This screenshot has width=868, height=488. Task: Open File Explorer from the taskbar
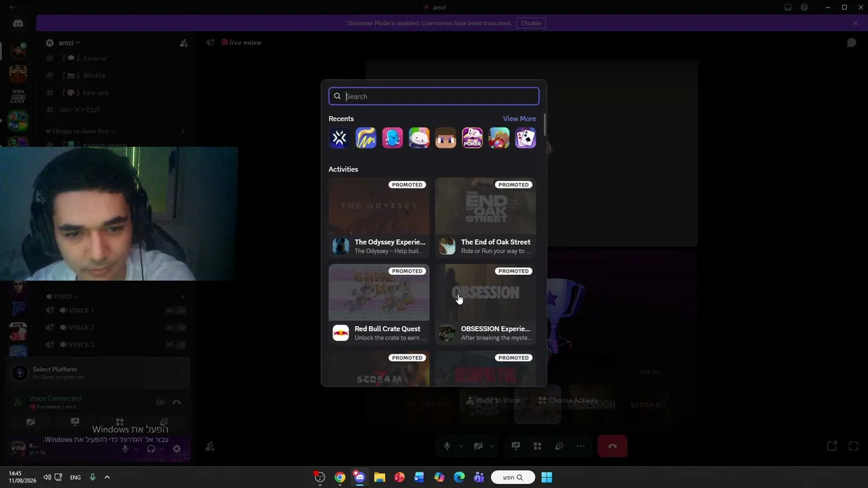tap(380, 477)
